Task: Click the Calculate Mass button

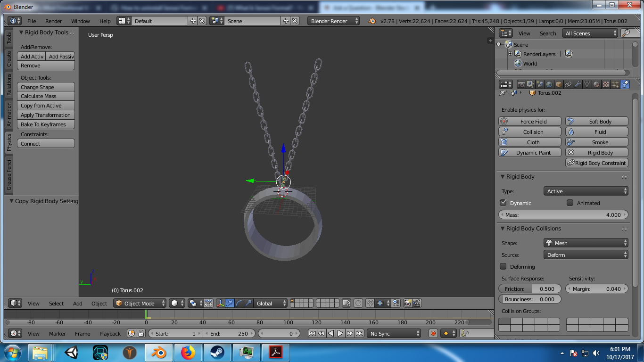Action: click(46, 96)
